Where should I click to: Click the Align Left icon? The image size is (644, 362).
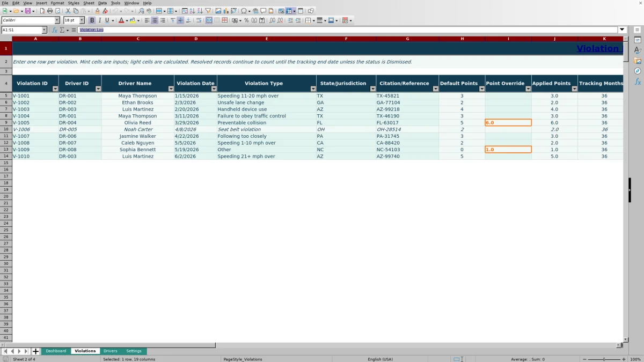pos(147,20)
